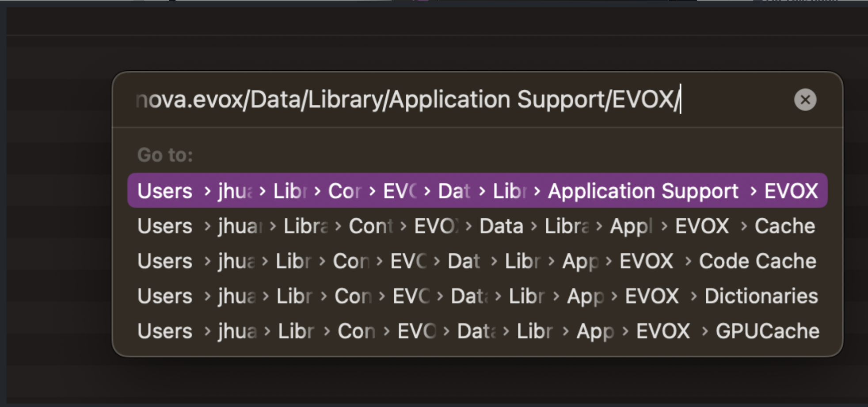Image resolution: width=868 pixels, height=407 pixels.
Task: Click Users in the GPUCache row
Action: pos(165,331)
